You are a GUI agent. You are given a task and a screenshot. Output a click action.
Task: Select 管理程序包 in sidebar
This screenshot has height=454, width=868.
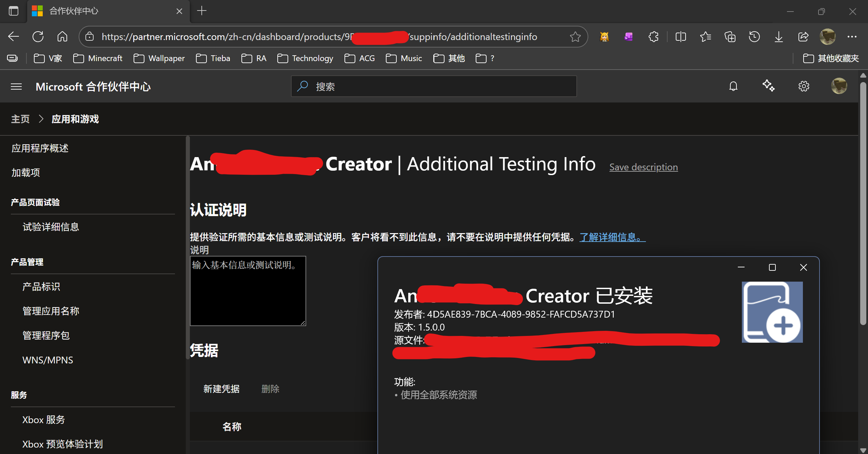point(46,336)
